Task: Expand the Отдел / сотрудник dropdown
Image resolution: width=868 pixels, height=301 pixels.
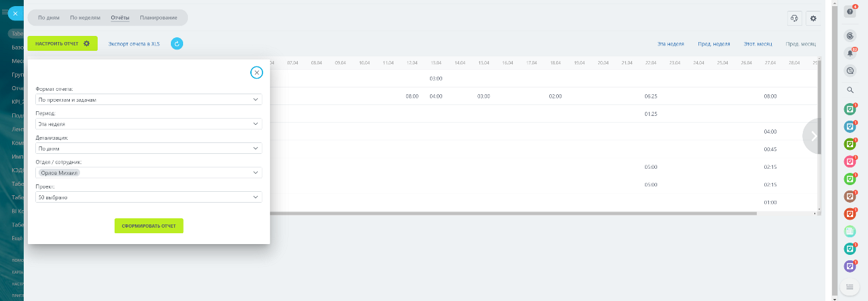Action: [149, 173]
